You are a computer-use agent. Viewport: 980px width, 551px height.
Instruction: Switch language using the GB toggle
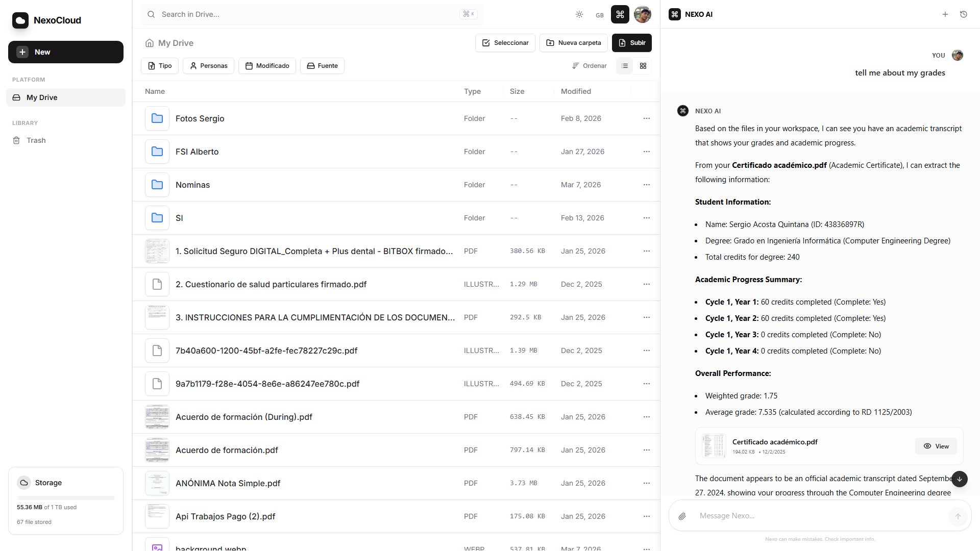[x=600, y=15]
